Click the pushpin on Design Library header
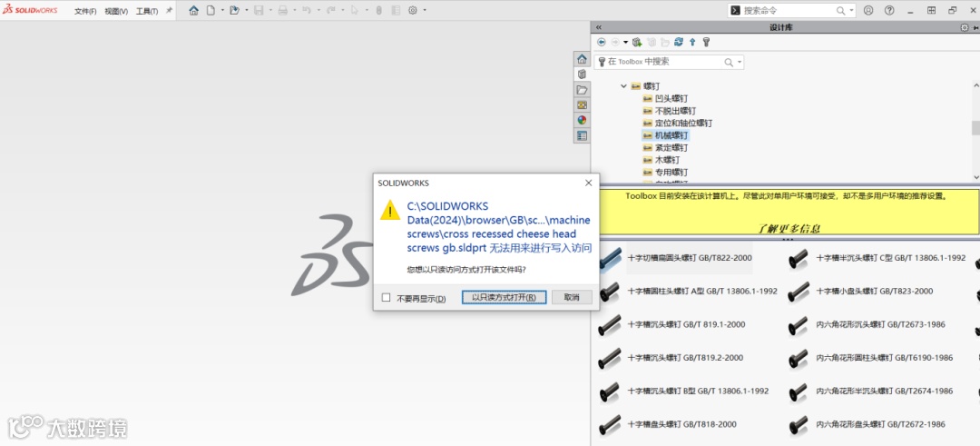 (x=975, y=27)
